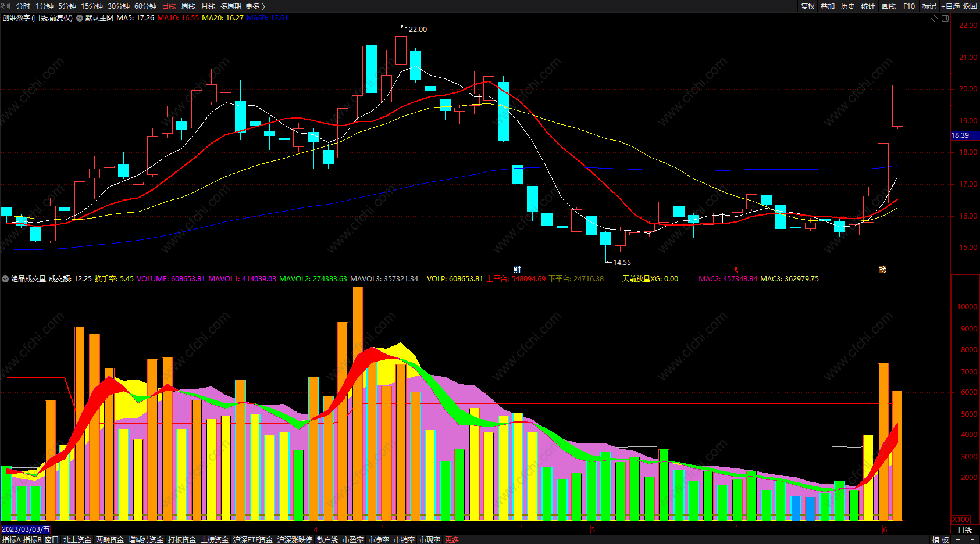This screenshot has width=980, height=544.
Task: Show the 北上资金 indicator
Action: coord(77,539)
